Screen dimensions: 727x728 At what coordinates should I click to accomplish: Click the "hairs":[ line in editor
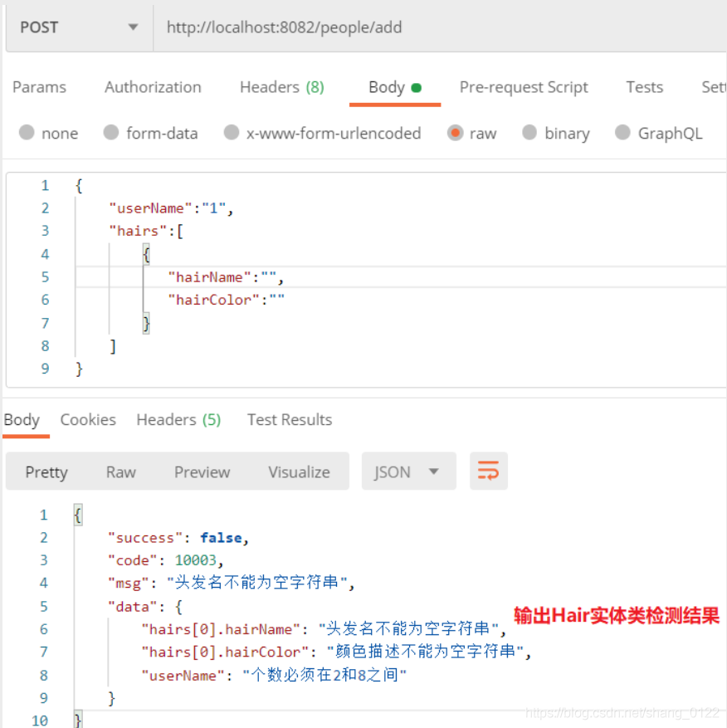pos(146,231)
